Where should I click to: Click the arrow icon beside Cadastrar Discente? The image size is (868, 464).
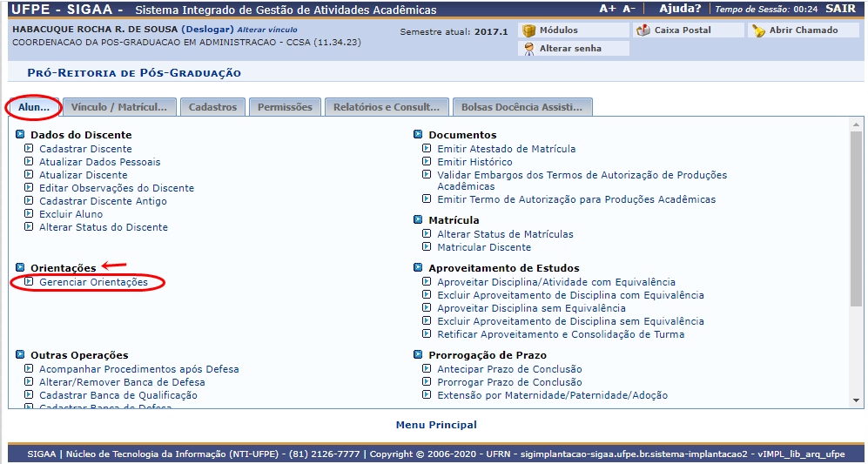coord(29,149)
